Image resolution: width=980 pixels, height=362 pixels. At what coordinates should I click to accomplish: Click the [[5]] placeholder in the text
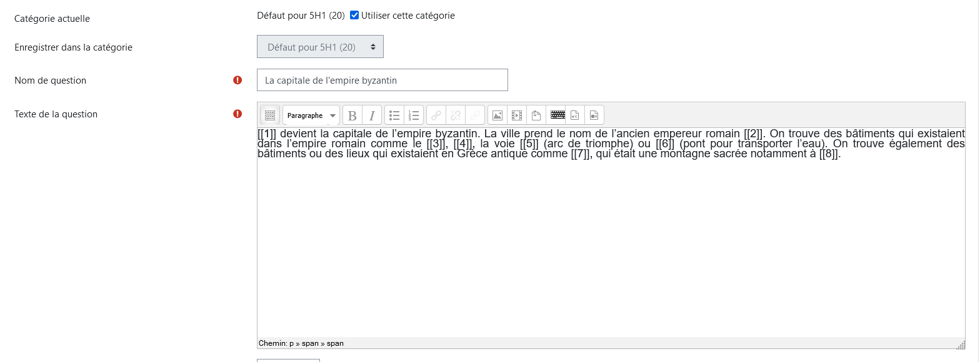[529, 144]
